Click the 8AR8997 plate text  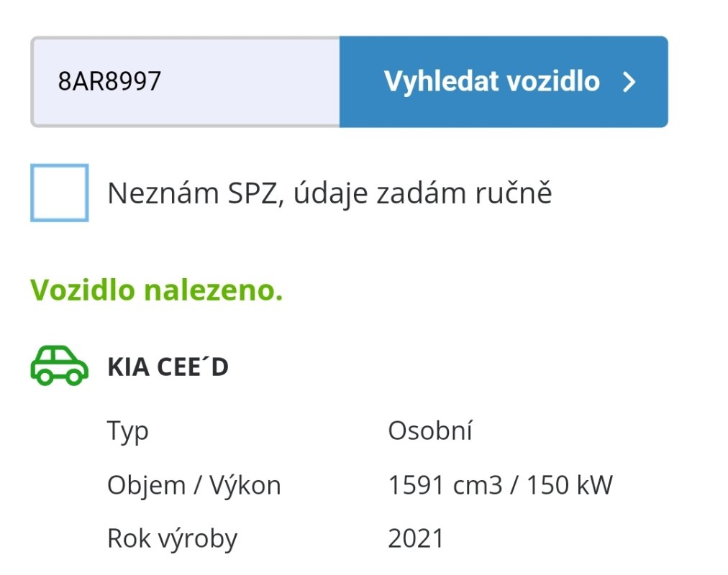109,81
